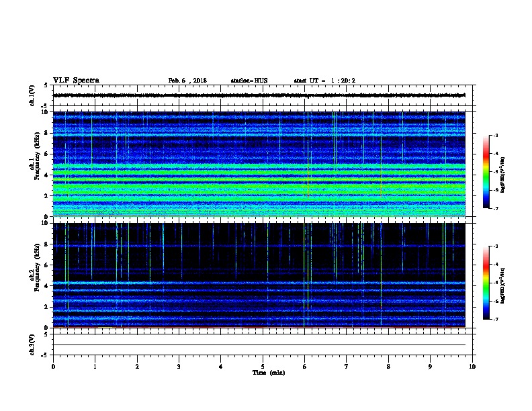Click the ch.1 voltage waveform trace
The width and height of the screenshot is (532, 411).
[x=259, y=95]
